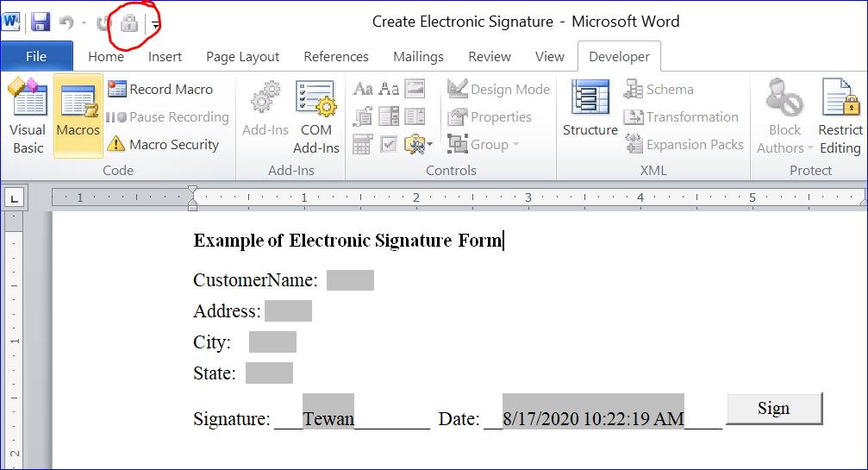
Task: Insert Plain Text content control
Action: tap(389, 89)
